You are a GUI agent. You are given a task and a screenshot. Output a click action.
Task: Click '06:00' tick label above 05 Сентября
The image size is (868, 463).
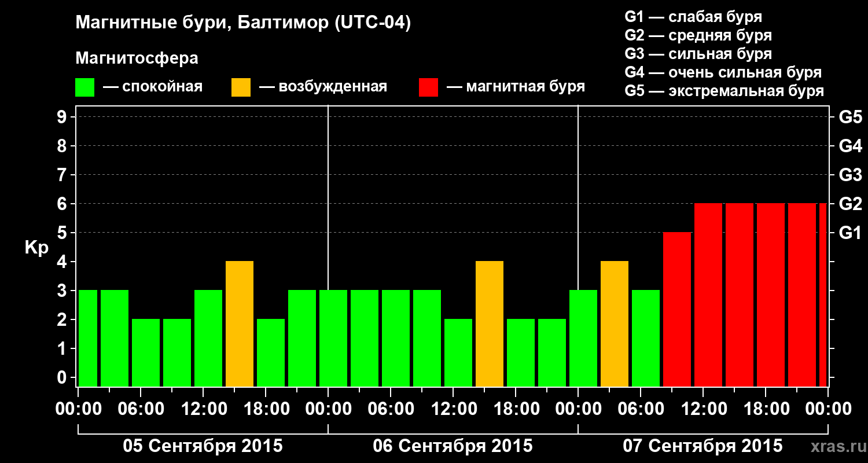141,409
